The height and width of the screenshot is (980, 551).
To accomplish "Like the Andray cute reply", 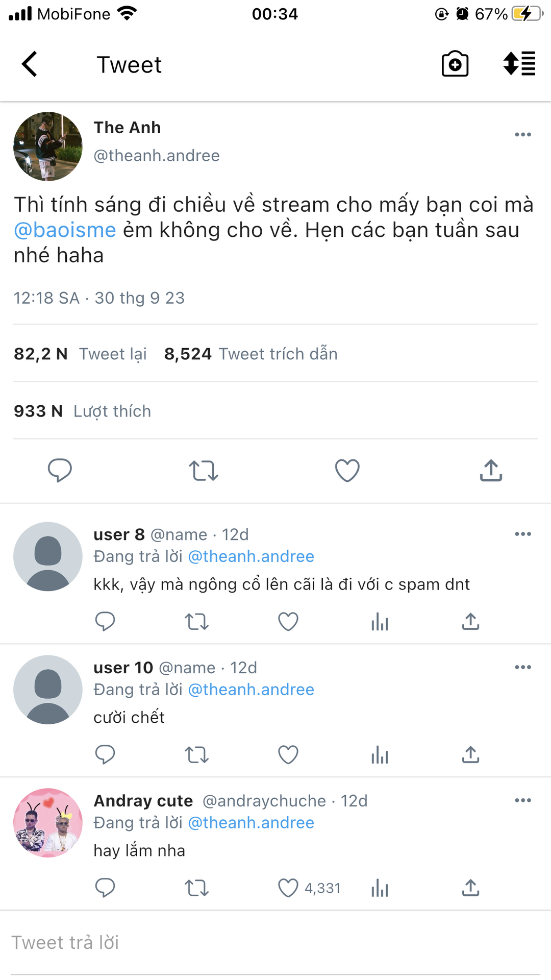I will pos(288,888).
